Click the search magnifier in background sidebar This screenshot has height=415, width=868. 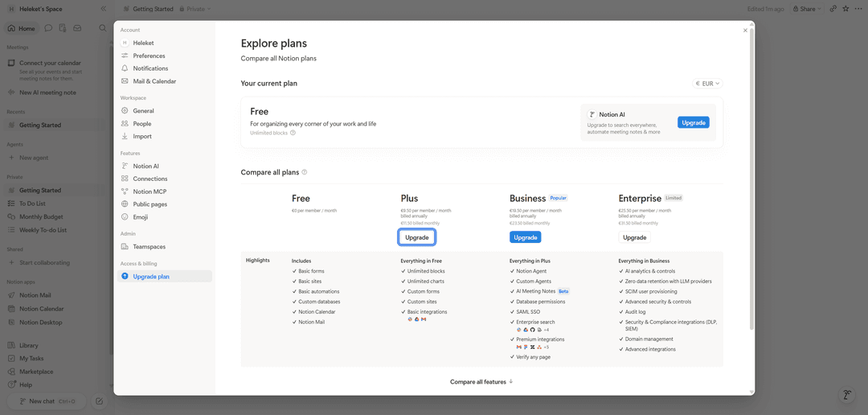[x=102, y=28]
